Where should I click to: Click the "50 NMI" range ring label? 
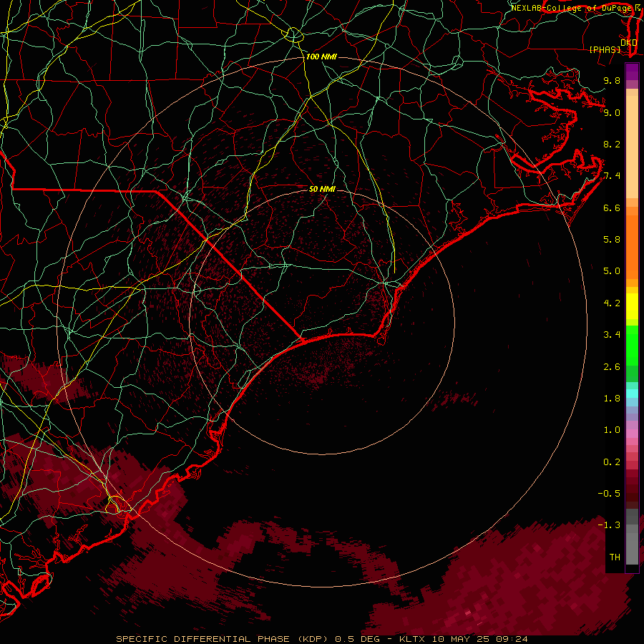(x=322, y=189)
